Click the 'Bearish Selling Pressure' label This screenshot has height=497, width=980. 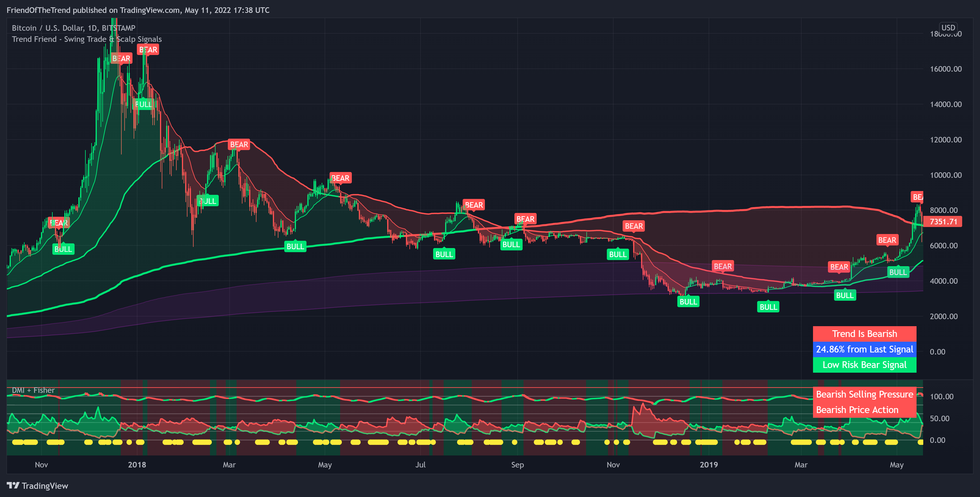(864, 395)
